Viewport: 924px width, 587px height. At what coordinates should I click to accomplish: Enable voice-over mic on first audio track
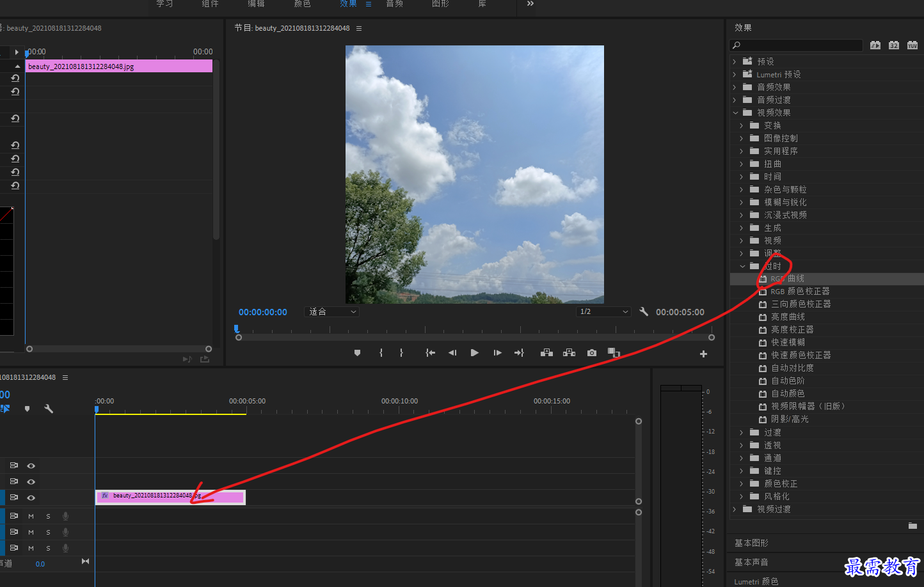(x=65, y=516)
